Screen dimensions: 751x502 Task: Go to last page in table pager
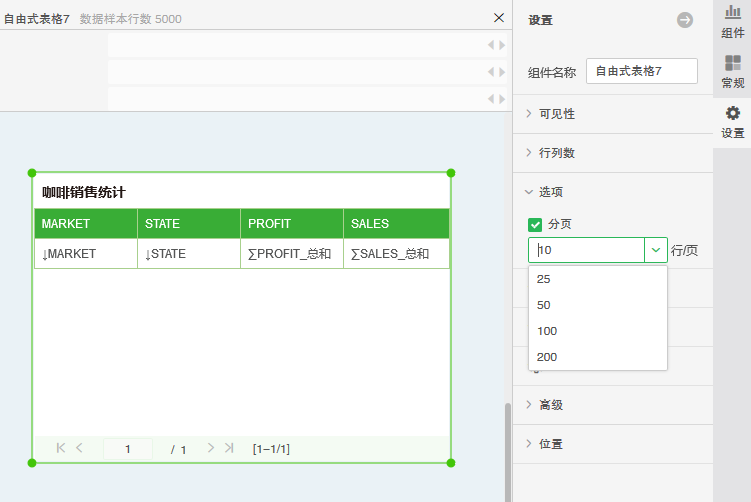pos(229,449)
